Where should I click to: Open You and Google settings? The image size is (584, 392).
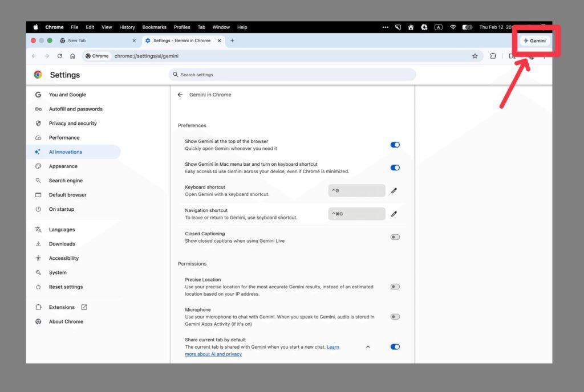tap(74, 95)
